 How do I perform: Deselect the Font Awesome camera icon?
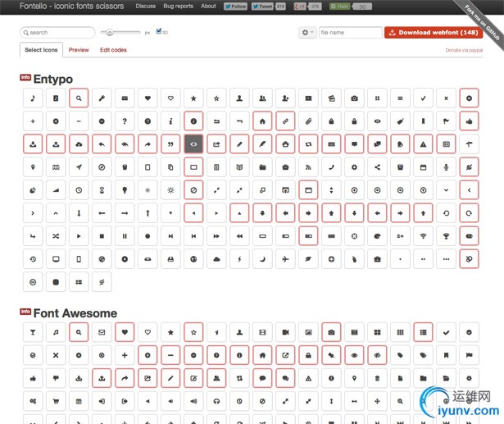coord(331,332)
